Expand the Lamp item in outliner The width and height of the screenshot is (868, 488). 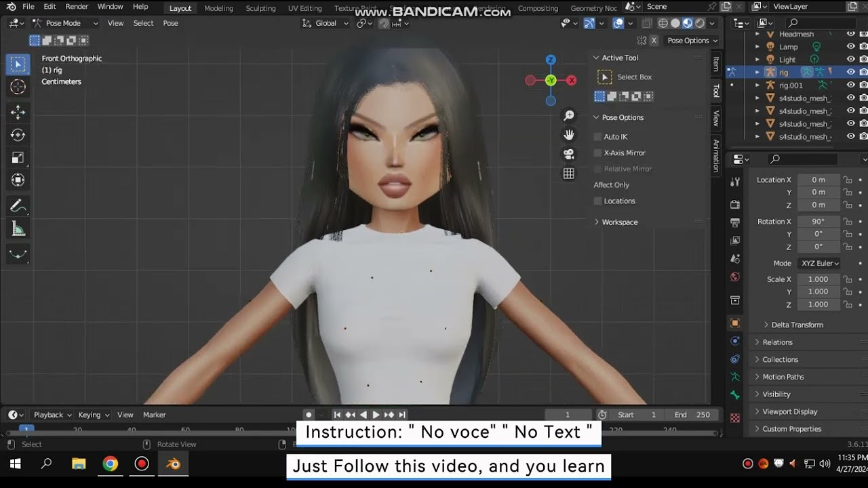point(757,47)
